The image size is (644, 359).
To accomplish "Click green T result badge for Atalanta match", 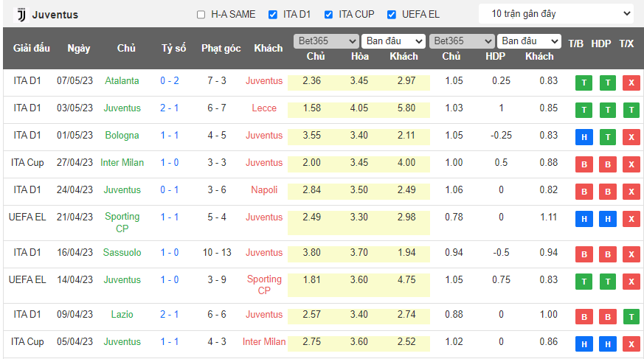I will (x=584, y=83).
